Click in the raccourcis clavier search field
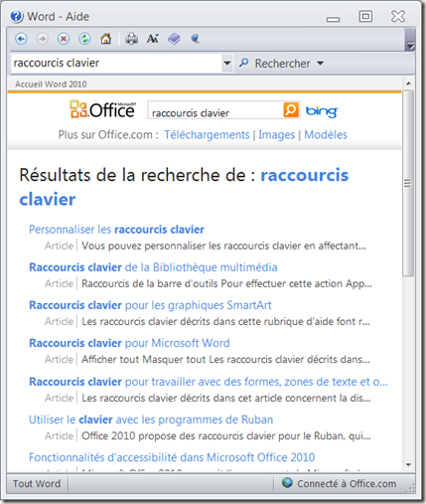This screenshot has height=504, width=426. point(116,63)
